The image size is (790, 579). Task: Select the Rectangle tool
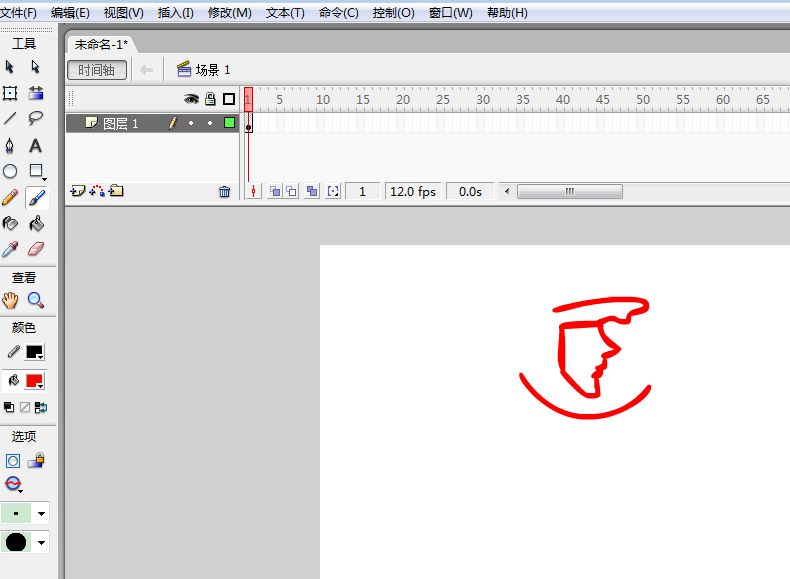(x=36, y=171)
